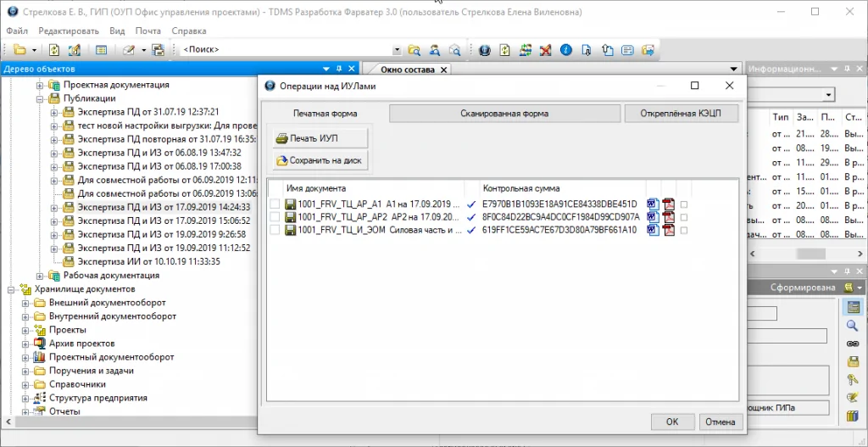Switch to the Сканированная форма tab

click(x=504, y=114)
